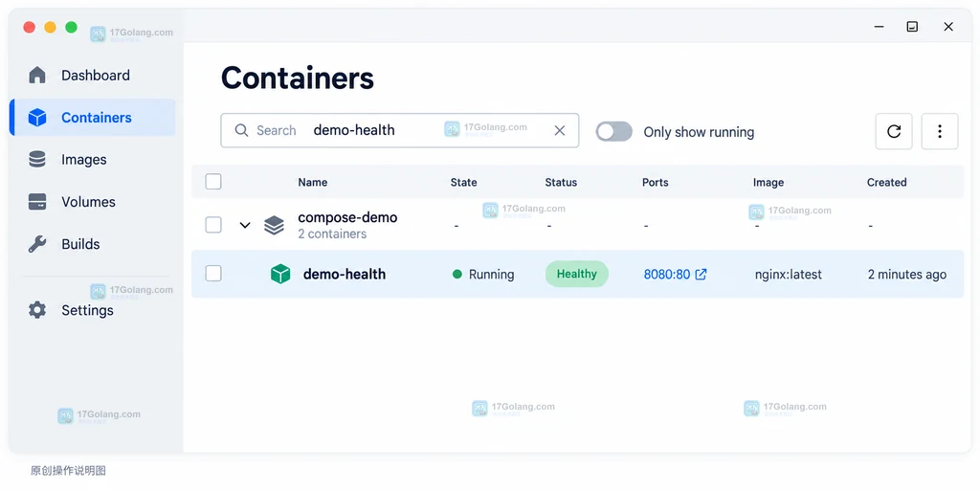Click the Ports column header
The image size is (980, 490).
(x=655, y=183)
